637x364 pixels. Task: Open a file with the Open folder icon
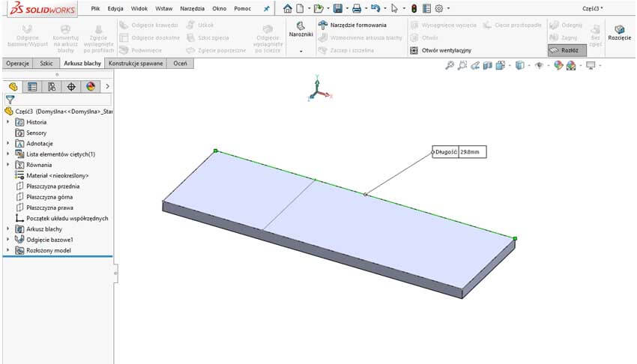319,8
